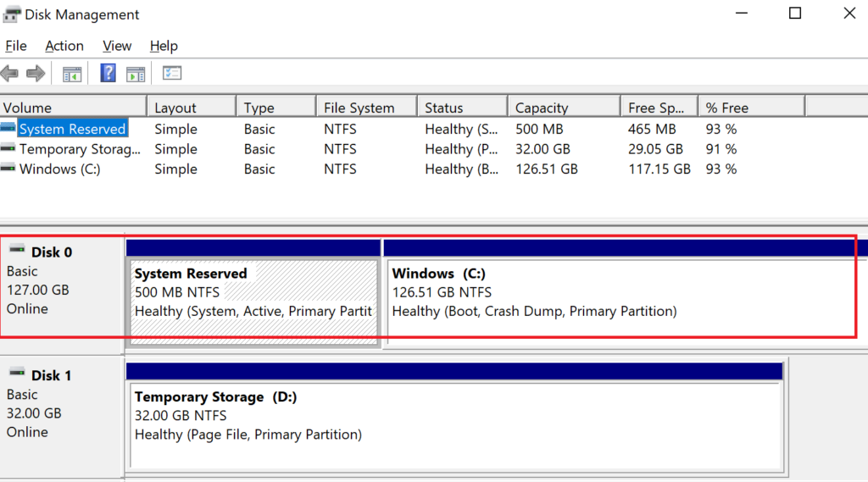Click the Disk 0 drive icon
Screen dimensions: 868x482
click(17, 249)
